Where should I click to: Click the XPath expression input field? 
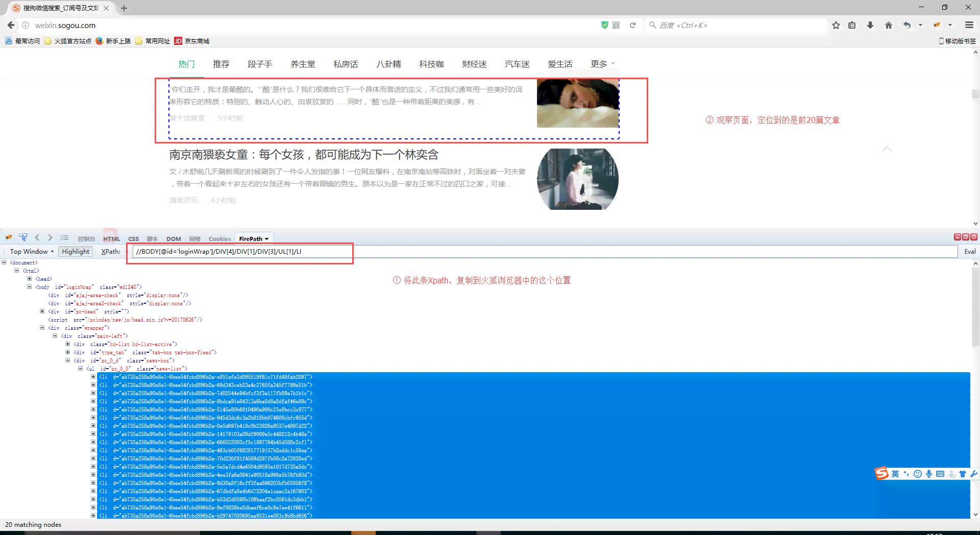(x=545, y=251)
